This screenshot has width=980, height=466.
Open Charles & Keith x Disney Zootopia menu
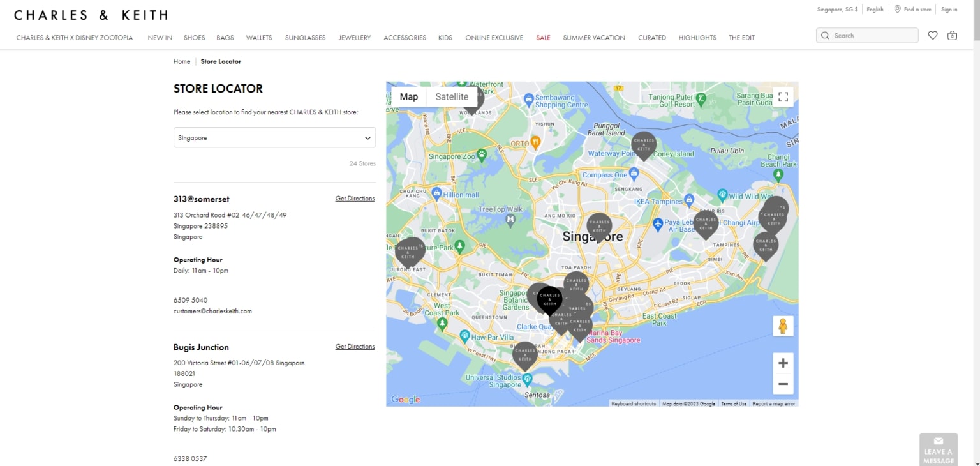coord(75,38)
